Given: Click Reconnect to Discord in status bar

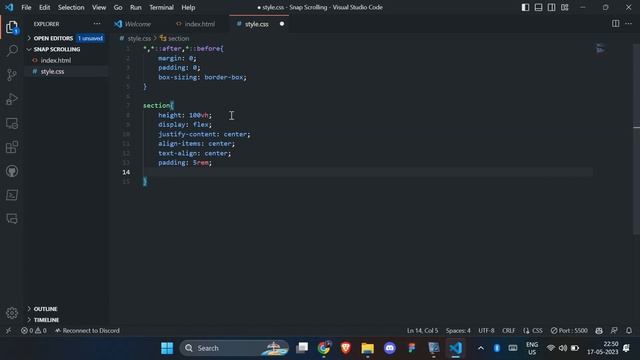Looking at the screenshot, I should 87,331.
